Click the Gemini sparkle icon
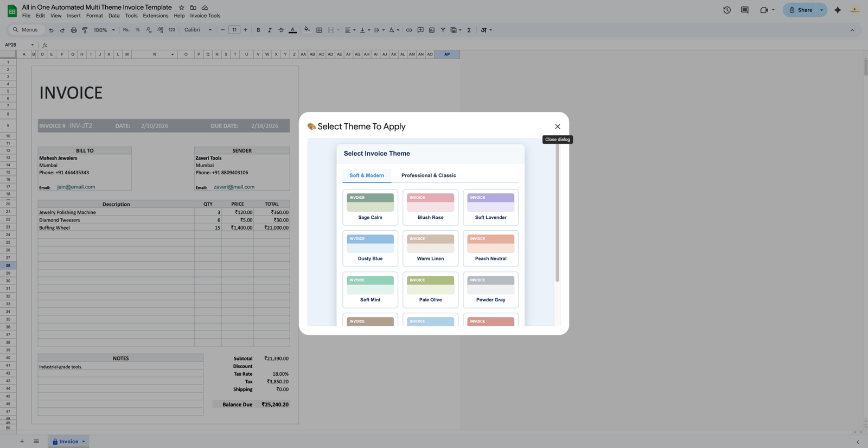Screen dimensions: 868x448 [x=838, y=10]
